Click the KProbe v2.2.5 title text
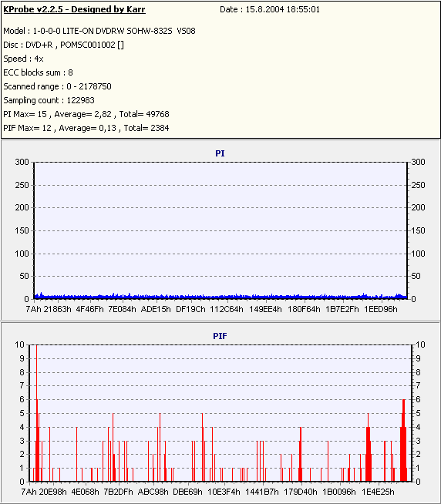This screenshot has height=504, width=441. (x=74, y=9)
